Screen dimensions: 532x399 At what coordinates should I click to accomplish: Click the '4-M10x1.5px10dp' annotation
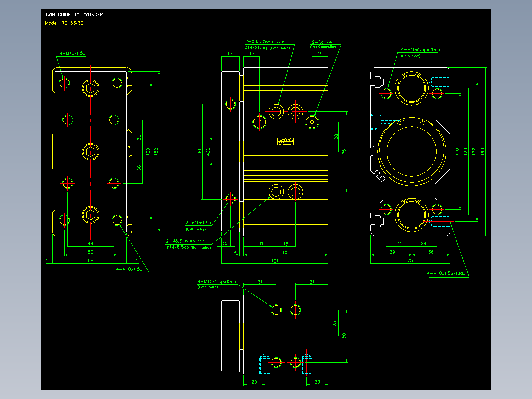(446, 273)
